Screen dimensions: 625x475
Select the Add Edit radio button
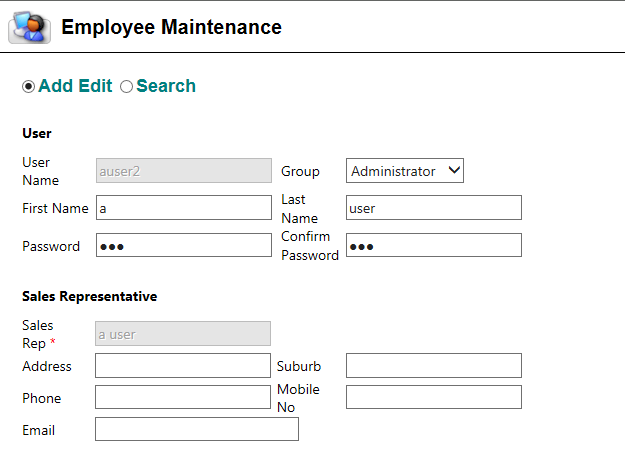28,86
